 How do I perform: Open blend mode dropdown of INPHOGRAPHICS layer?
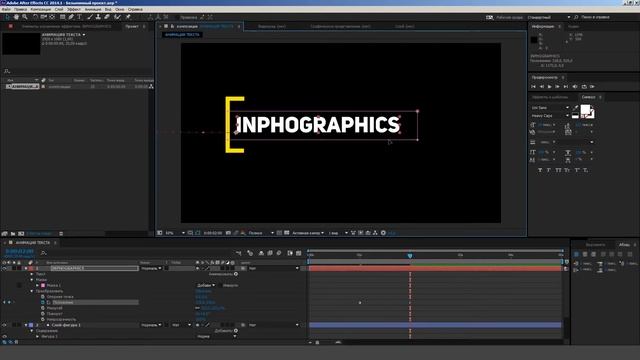[151, 269]
